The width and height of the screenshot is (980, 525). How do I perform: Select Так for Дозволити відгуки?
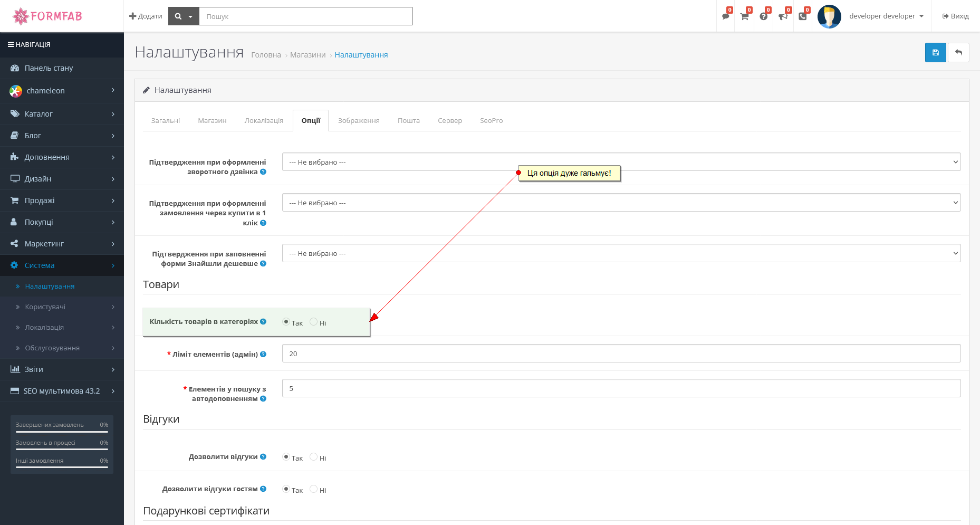click(x=286, y=457)
